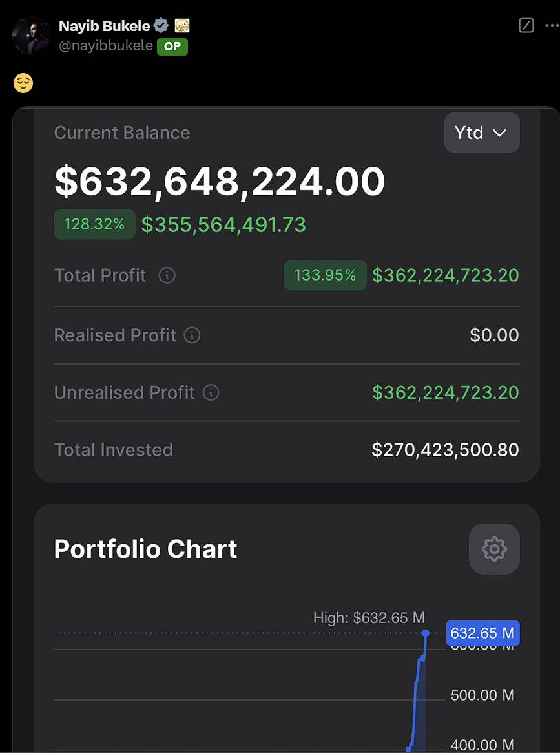Image resolution: width=560 pixels, height=753 pixels.
Task: Click the blue verified checkmark badge
Action: coord(161,26)
